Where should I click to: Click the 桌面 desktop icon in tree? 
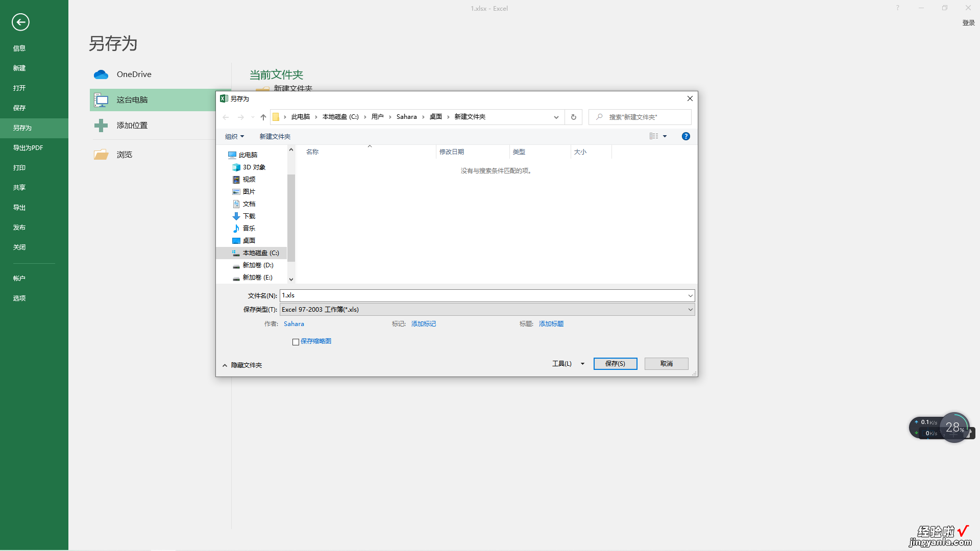tap(236, 241)
